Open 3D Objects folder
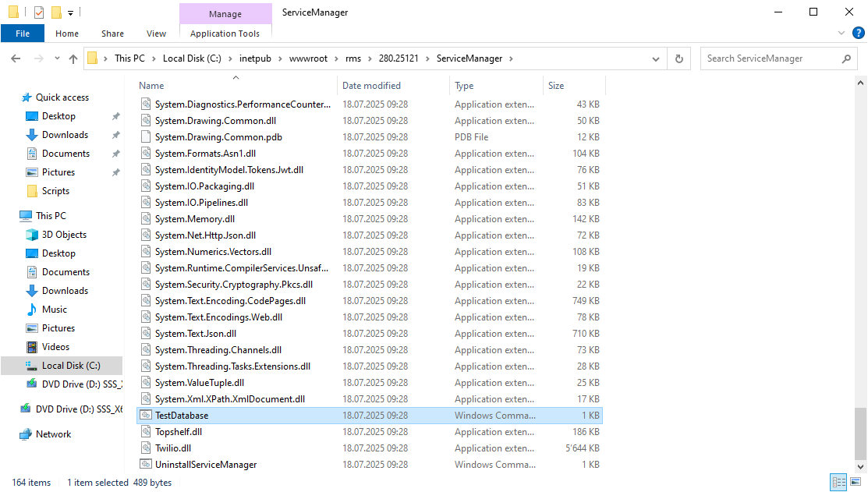The height and width of the screenshot is (492, 868). (x=64, y=235)
